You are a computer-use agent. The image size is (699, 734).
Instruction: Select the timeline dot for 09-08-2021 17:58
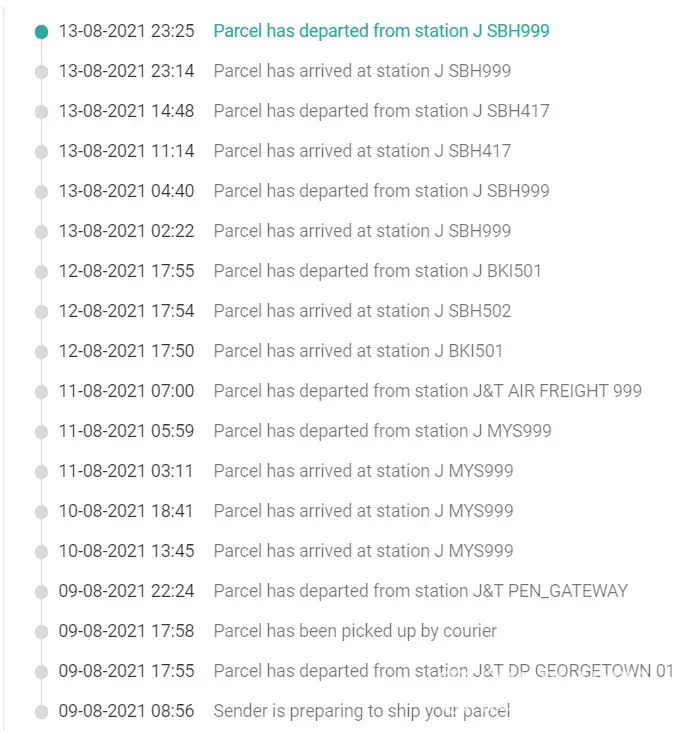(41, 632)
